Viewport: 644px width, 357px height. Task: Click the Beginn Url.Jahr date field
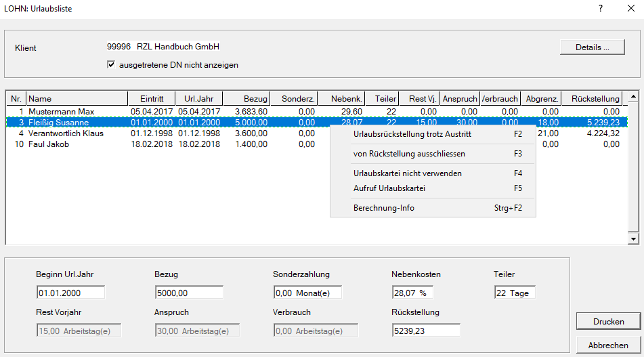click(x=70, y=293)
